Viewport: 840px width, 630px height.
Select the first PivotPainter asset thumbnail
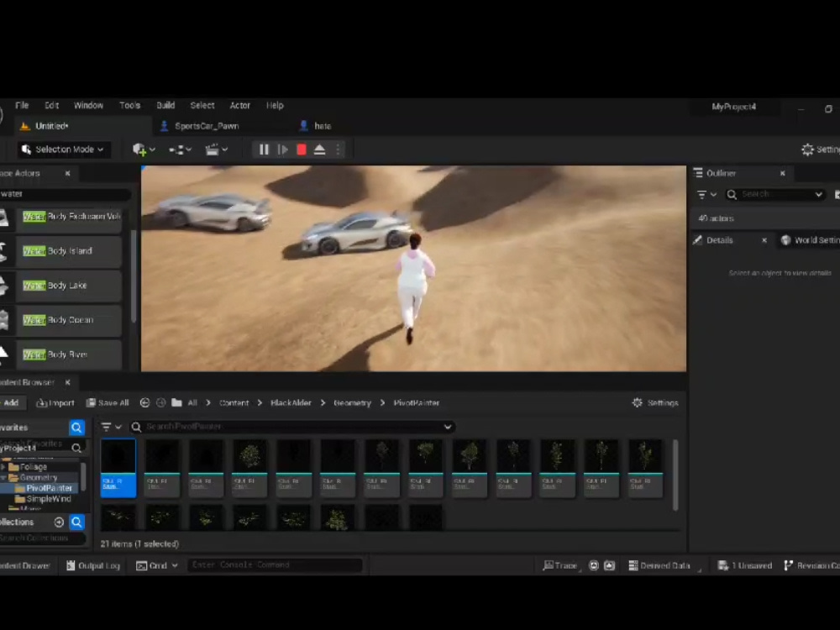(x=118, y=466)
